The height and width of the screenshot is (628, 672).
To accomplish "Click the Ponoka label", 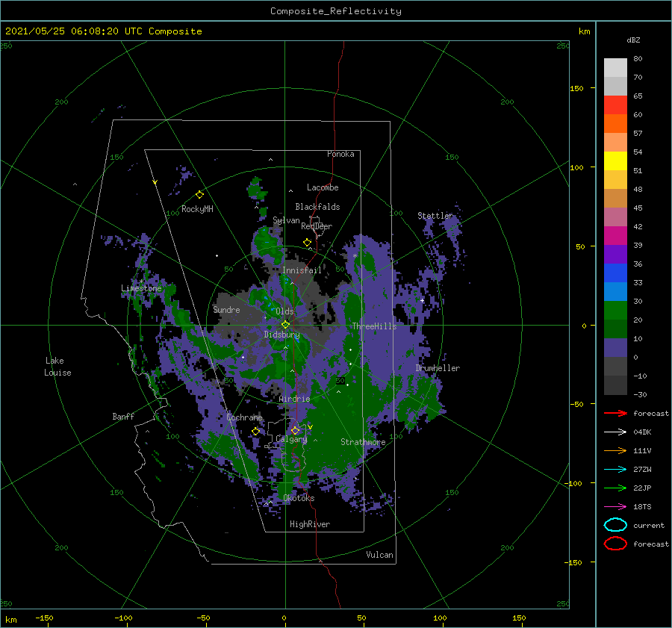I will click(340, 154).
